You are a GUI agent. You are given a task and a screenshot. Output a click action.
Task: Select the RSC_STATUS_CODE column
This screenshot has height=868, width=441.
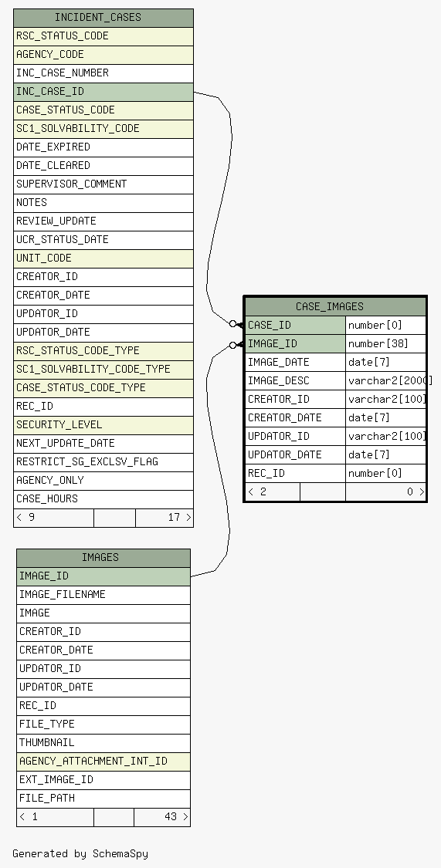(x=103, y=36)
